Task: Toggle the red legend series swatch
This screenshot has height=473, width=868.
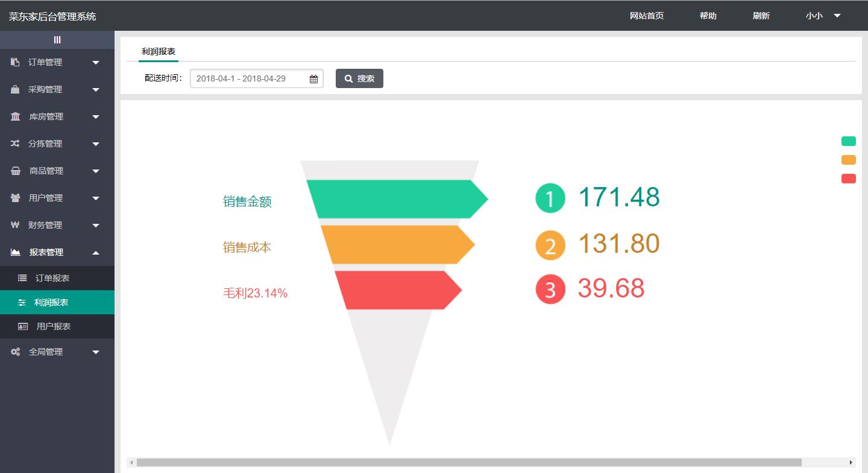Action: 848,179
